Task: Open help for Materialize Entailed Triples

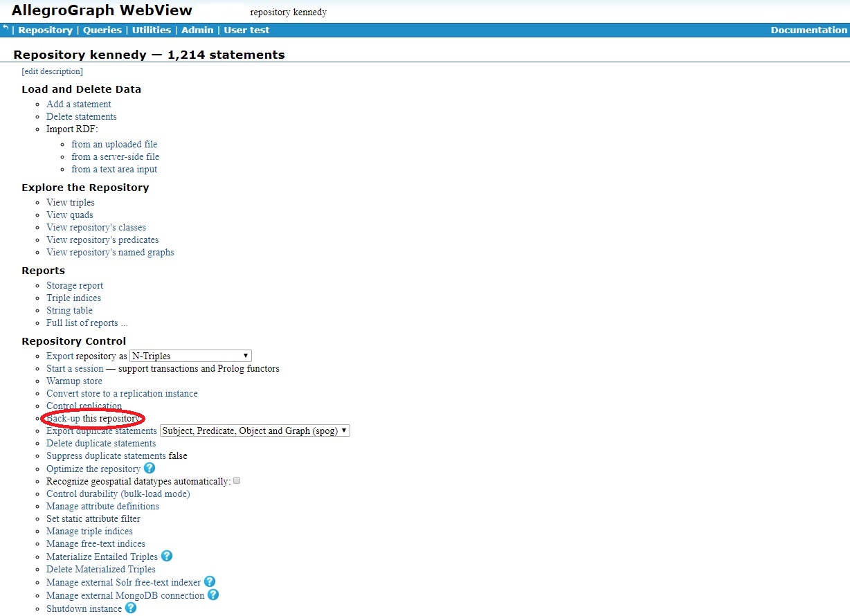Action: pos(166,556)
